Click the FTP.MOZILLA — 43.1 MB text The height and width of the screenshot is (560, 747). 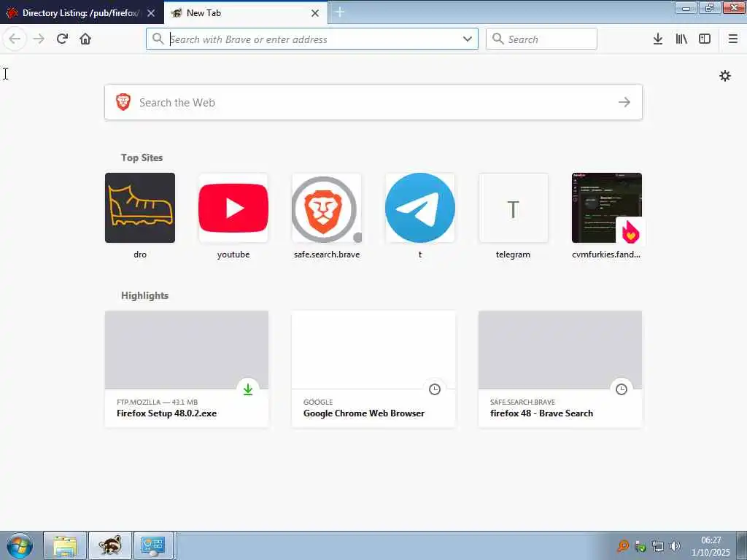[x=158, y=402]
